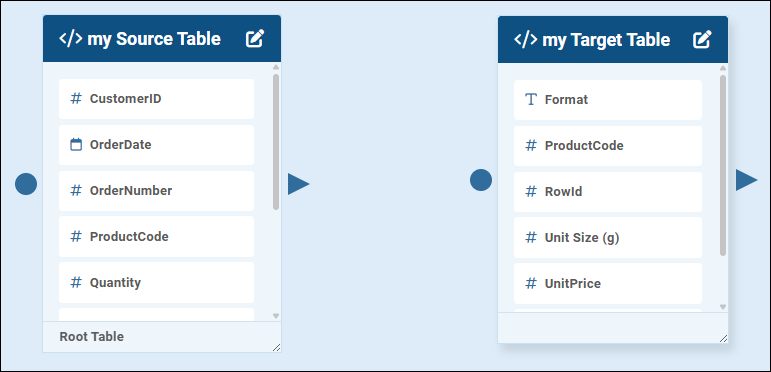Click the edit icon on my Source Table
Image resolution: width=771 pixels, height=372 pixels.
255,39
